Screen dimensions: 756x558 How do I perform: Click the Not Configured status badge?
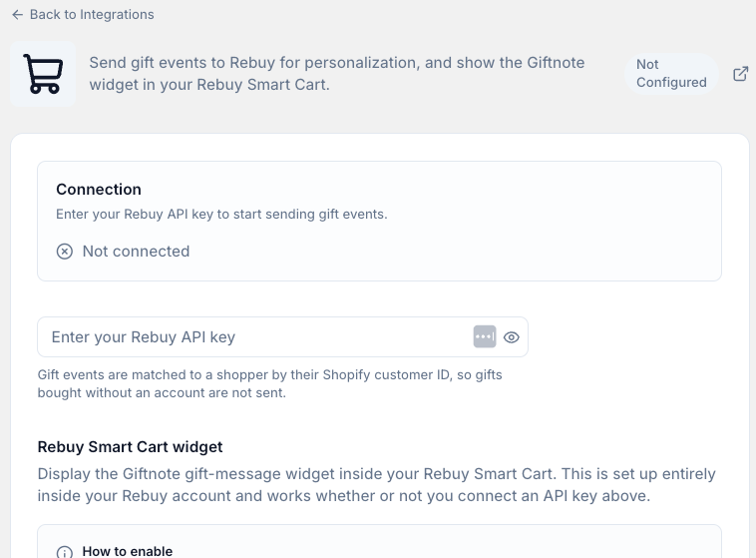671,74
